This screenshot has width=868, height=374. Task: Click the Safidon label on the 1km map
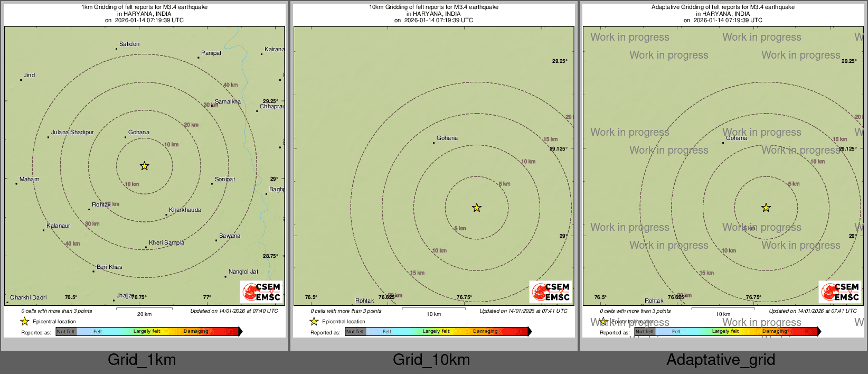[129, 44]
